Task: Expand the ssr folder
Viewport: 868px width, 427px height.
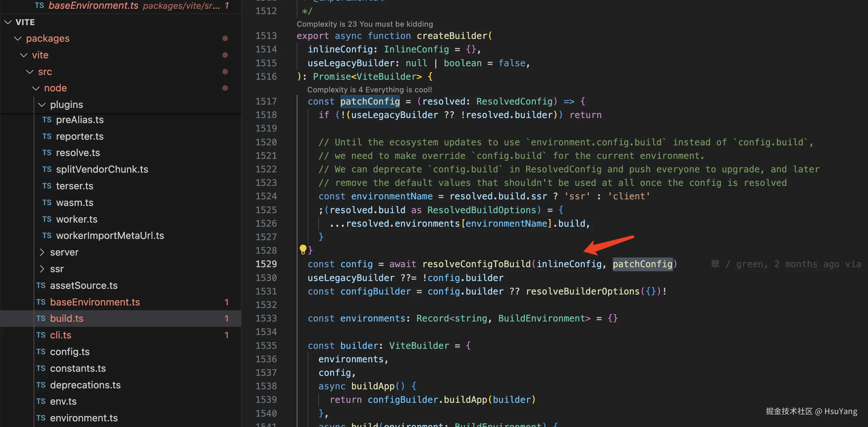Action: click(x=42, y=269)
